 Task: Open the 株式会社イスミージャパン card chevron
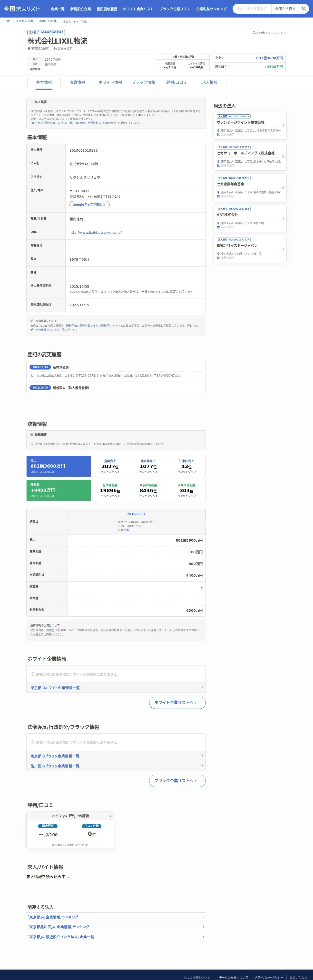pyautogui.click(x=283, y=249)
